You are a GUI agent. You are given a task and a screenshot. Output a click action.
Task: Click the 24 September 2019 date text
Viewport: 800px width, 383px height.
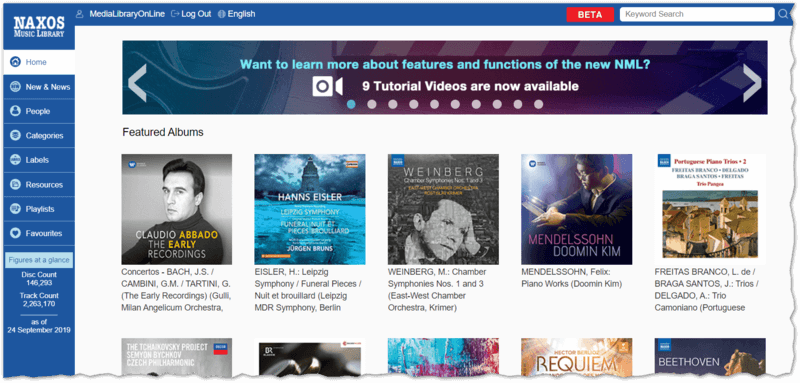point(39,330)
